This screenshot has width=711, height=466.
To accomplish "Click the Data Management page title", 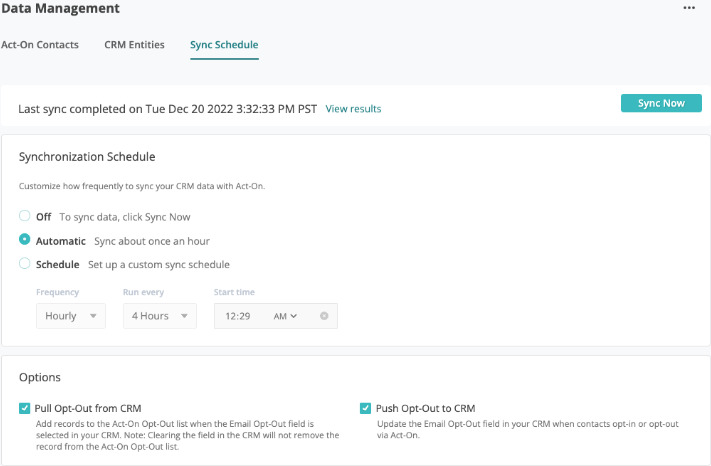I will pyautogui.click(x=60, y=8).
